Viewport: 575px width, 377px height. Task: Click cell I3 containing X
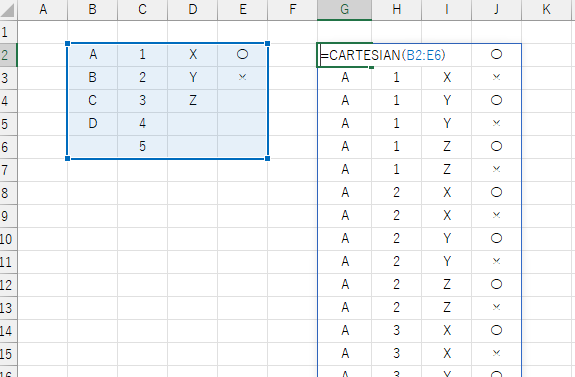tap(447, 78)
